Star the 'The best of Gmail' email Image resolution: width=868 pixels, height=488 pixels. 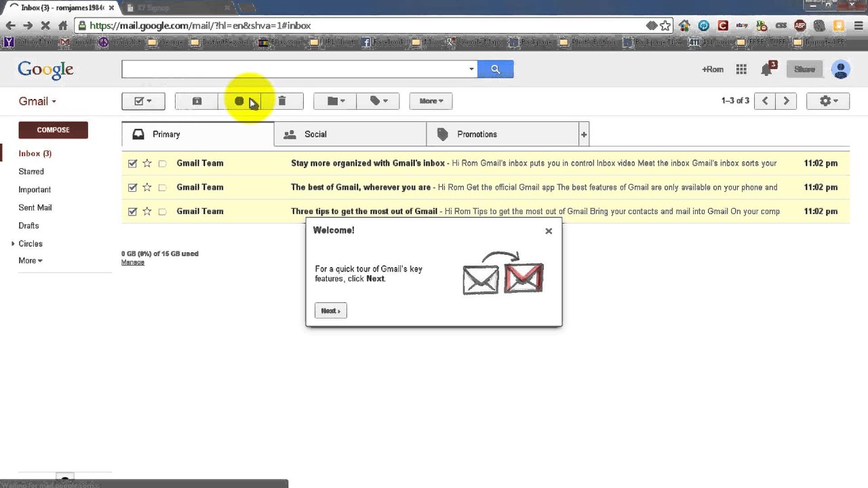(147, 187)
